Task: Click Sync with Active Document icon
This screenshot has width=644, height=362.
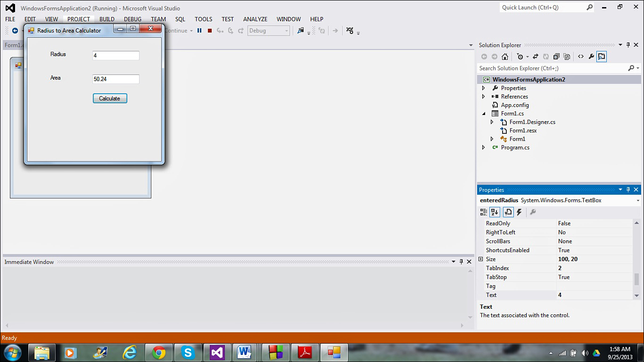Action: click(x=536, y=57)
